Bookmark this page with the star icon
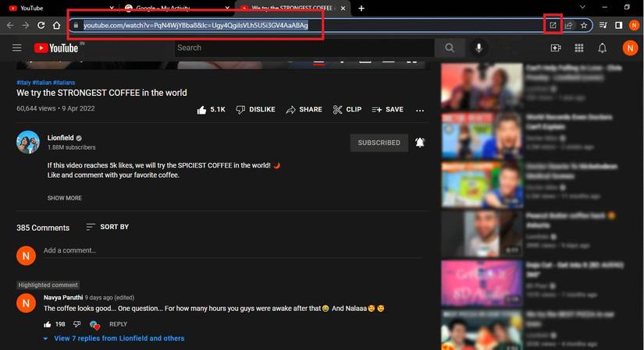The width and height of the screenshot is (644, 350). (584, 26)
